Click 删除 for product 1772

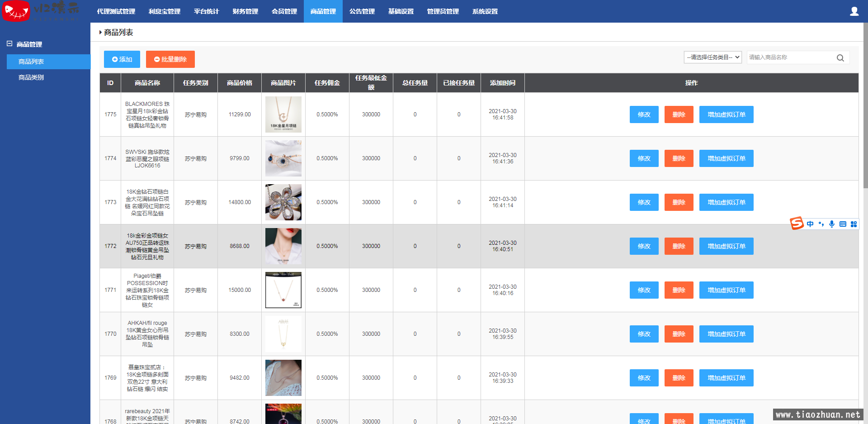(679, 246)
